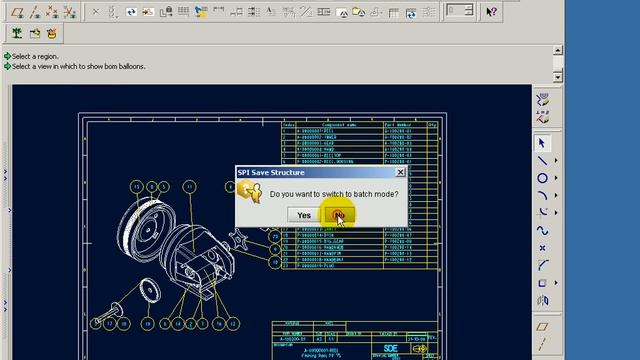The image size is (640, 360).
Task: Select the spline curve tool
Action: coord(542,231)
